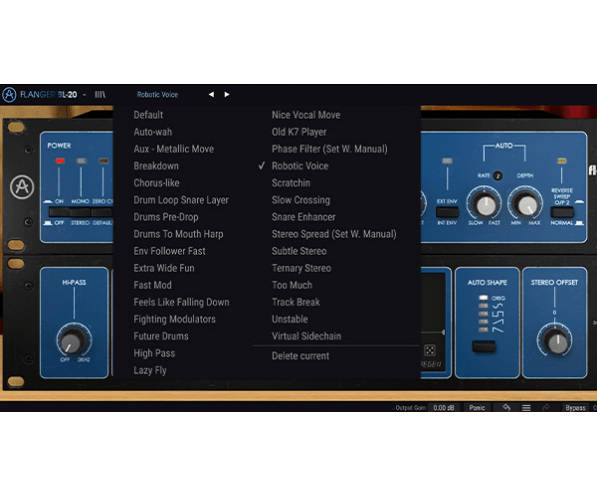Load the Nice Vocal Move preset

[x=306, y=115]
